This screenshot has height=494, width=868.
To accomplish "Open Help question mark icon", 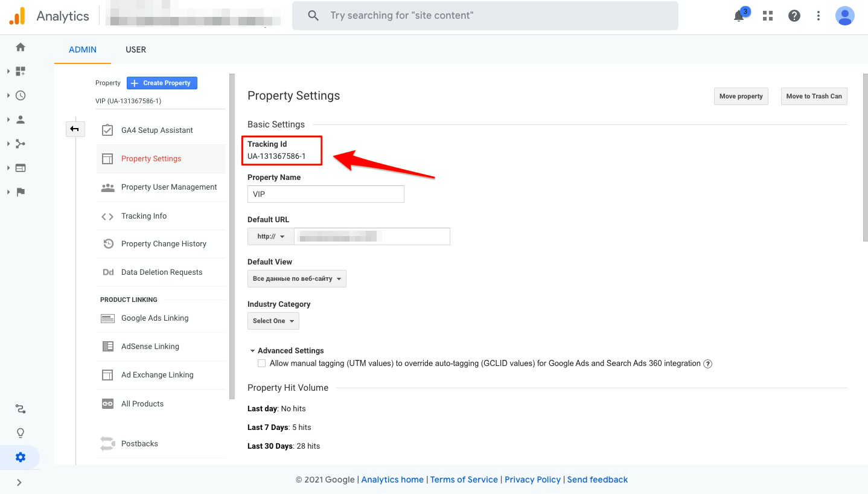I will pyautogui.click(x=794, y=16).
